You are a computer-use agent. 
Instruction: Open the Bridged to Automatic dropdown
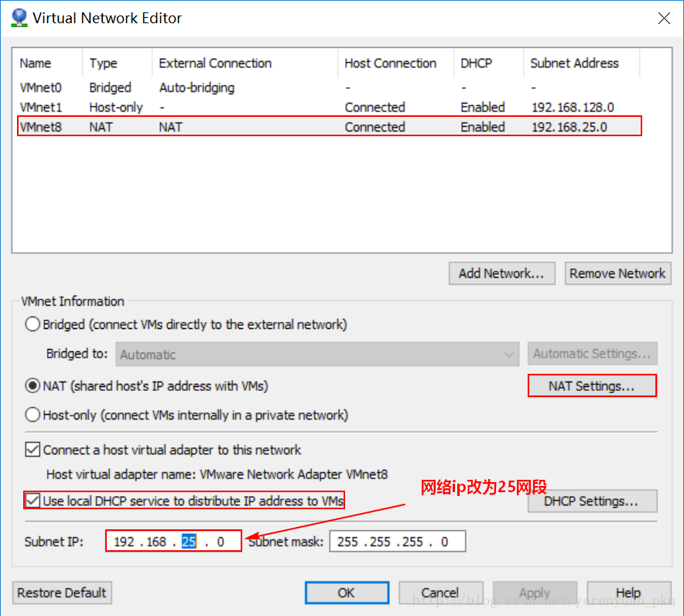point(317,354)
